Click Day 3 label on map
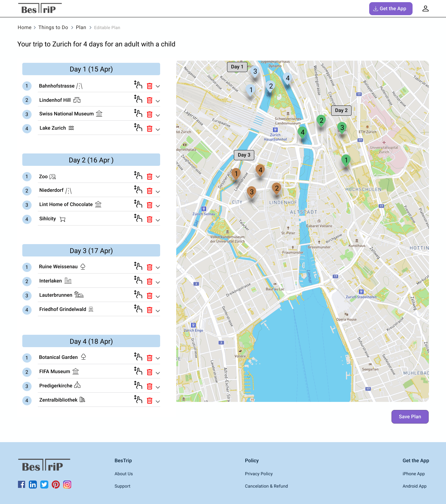Image resolution: width=446 pixels, height=504 pixels. (244, 155)
